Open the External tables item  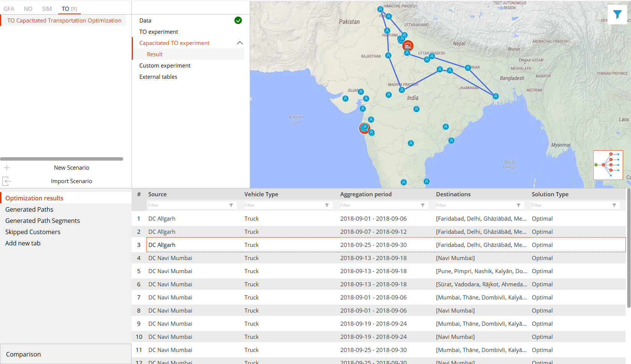(x=158, y=77)
